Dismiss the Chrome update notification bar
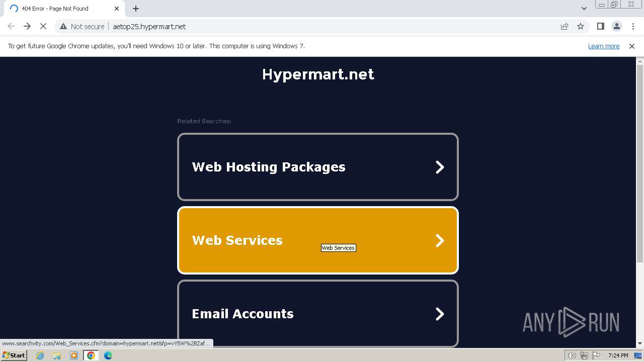 (632, 46)
